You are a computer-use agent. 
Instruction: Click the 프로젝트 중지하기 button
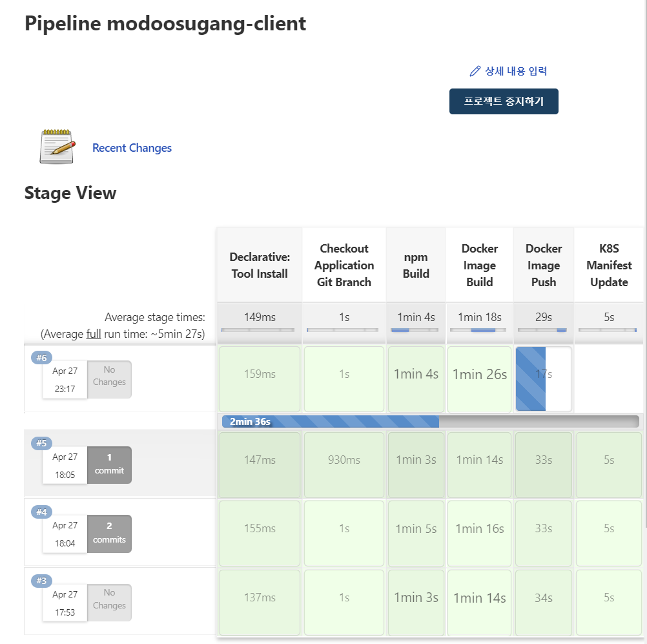click(x=504, y=101)
